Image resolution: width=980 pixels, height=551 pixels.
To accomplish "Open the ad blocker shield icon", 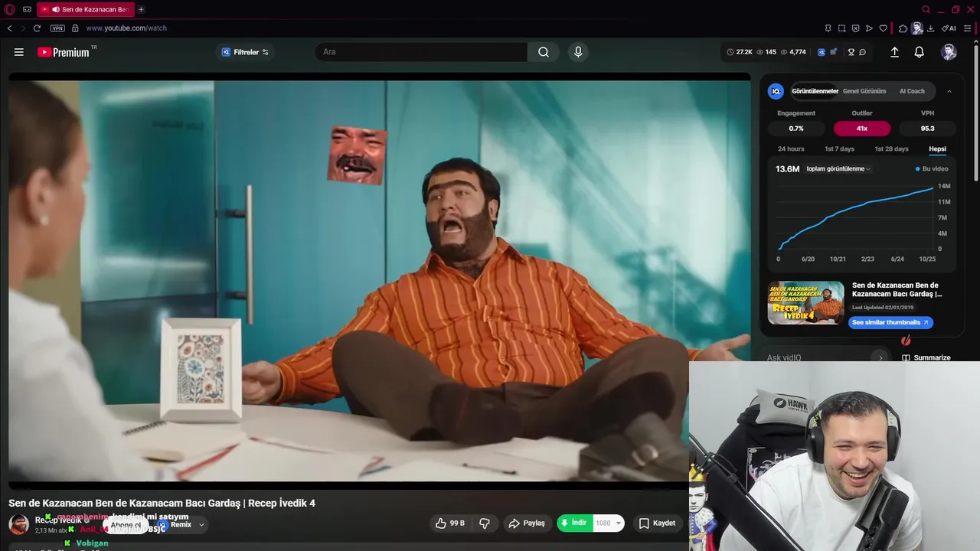I will coord(855,28).
